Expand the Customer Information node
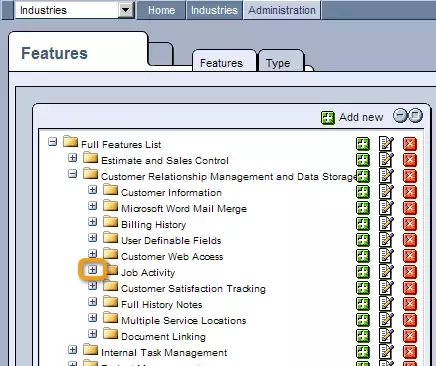The image size is (436, 366). [x=93, y=190]
